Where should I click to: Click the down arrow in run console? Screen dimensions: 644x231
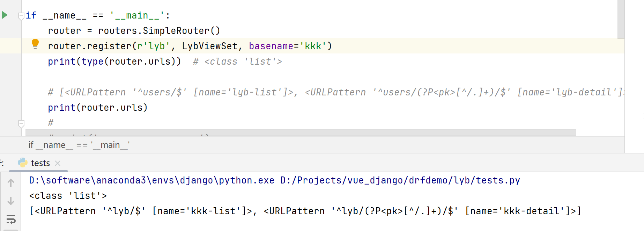click(x=11, y=201)
